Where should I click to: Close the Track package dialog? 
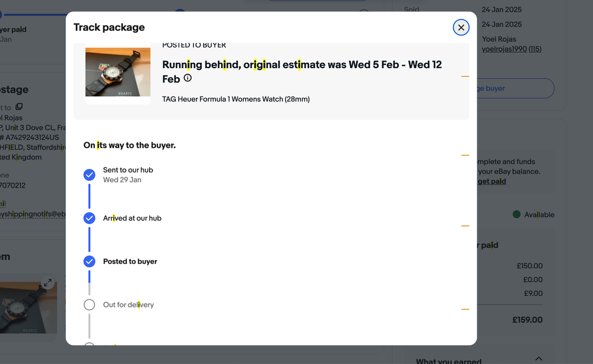coord(461,27)
